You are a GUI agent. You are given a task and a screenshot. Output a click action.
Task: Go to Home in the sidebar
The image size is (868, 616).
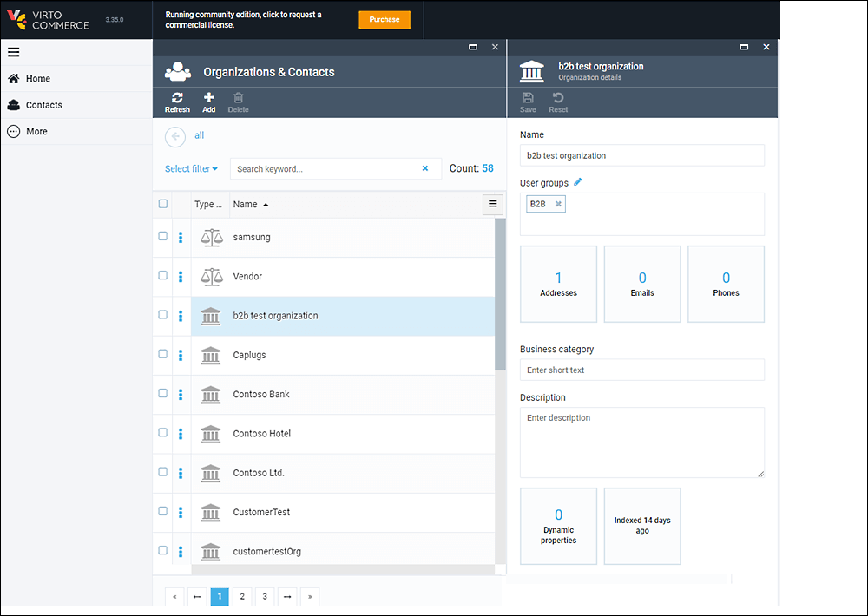pyautogui.click(x=37, y=79)
